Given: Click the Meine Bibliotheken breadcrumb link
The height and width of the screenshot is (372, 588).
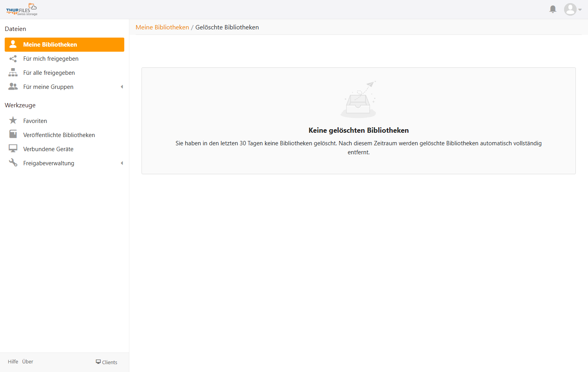Looking at the screenshot, I should coord(162,27).
